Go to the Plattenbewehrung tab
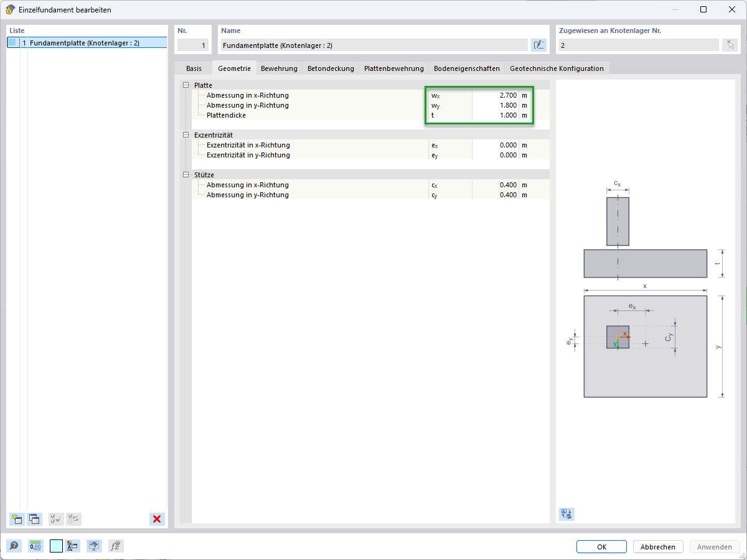Screen dimensions: 747x560 (394, 68)
